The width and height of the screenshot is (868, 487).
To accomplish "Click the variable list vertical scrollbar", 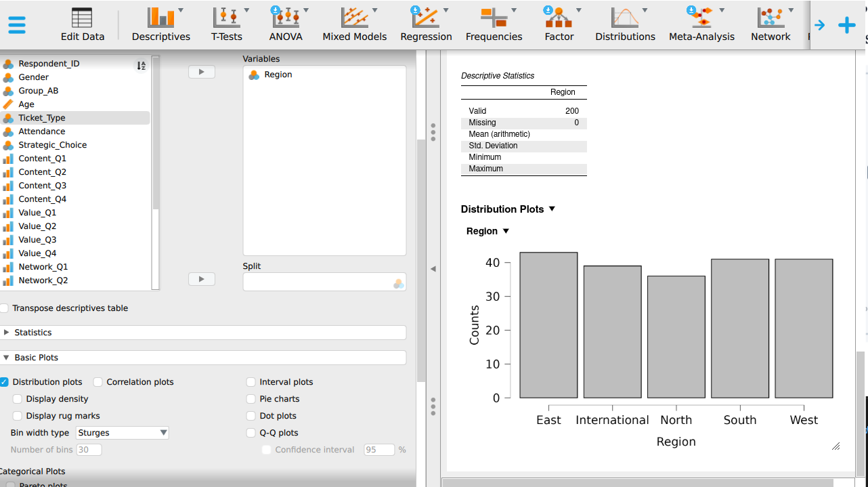I will point(156,133).
